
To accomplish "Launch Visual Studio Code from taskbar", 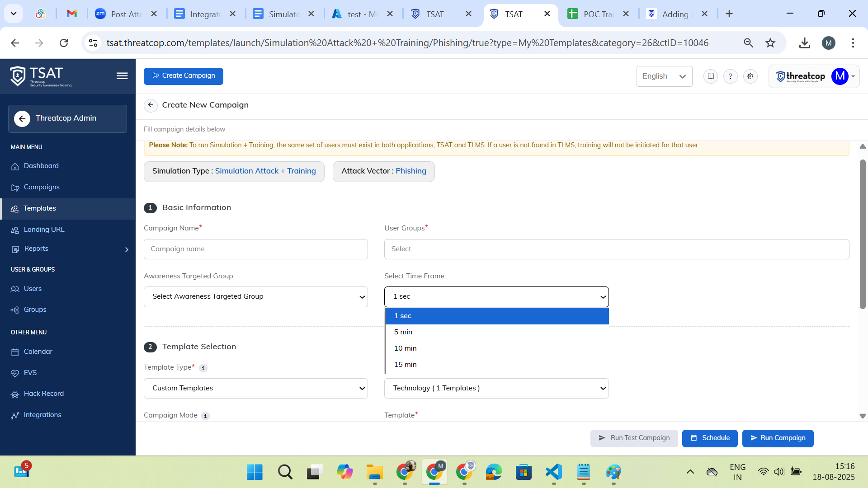I will tap(554, 472).
